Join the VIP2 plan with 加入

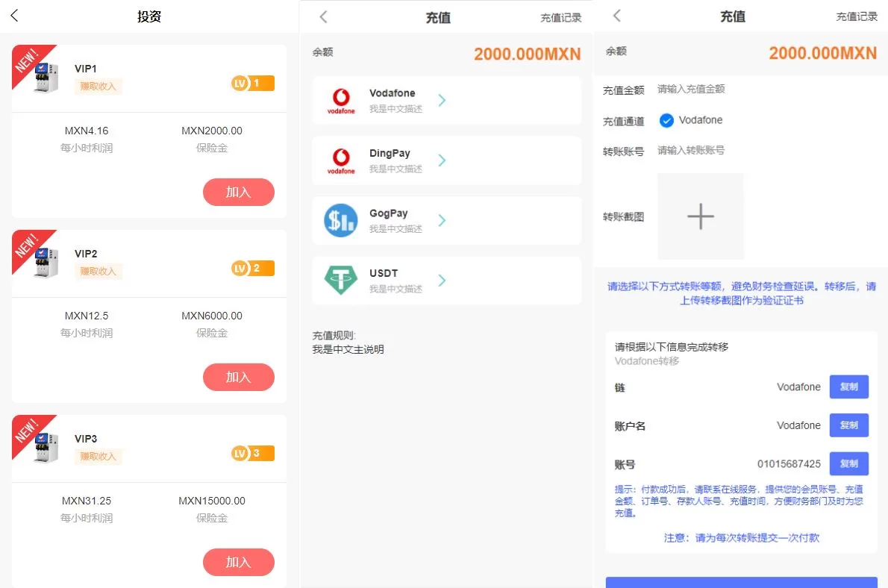(x=239, y=378)
